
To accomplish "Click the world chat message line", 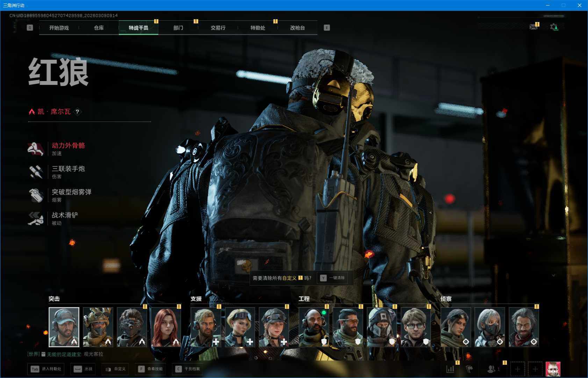I will point(65,354).
